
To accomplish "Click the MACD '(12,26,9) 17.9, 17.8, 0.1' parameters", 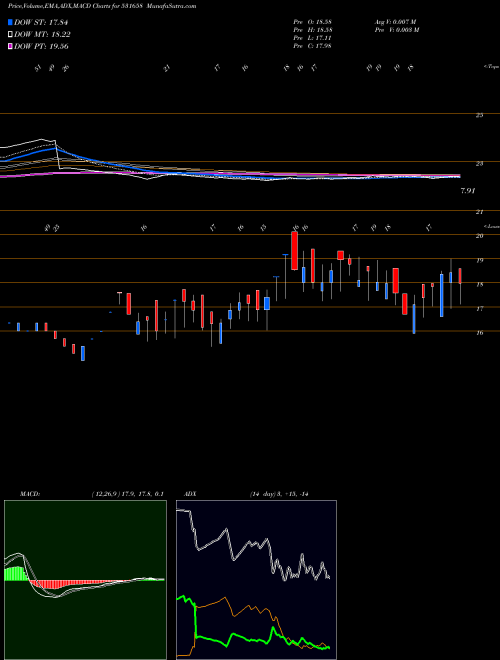I will coord(127,494).
